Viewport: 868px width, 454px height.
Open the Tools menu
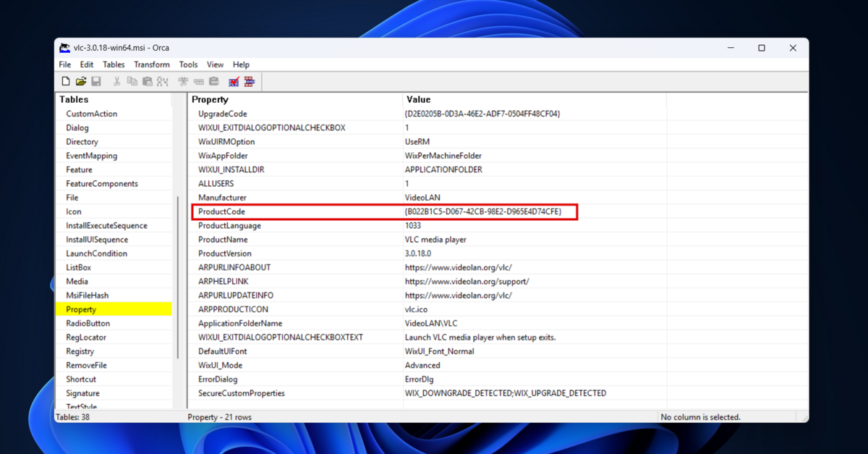(x=189, y=64)
